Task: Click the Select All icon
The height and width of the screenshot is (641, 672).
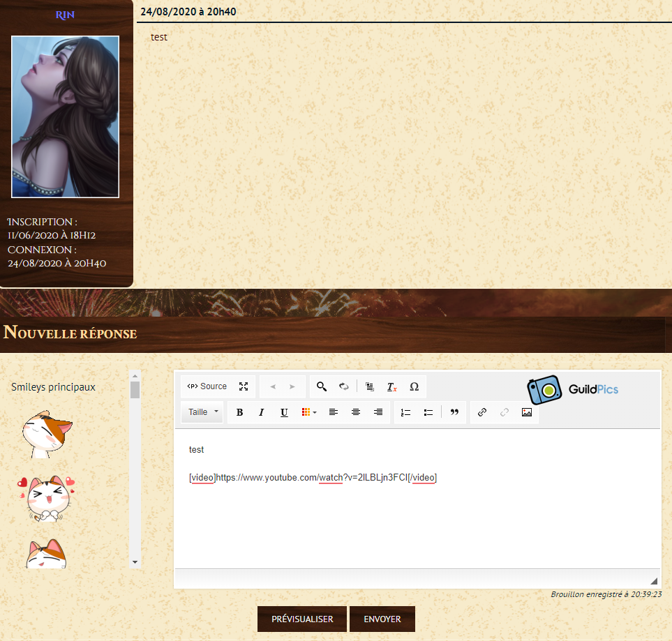Action: point(369,386)
